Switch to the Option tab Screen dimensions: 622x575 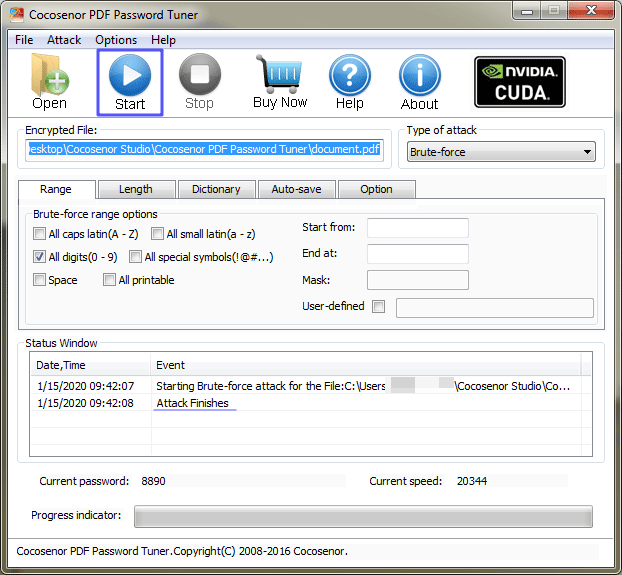[x=376, y=189]
